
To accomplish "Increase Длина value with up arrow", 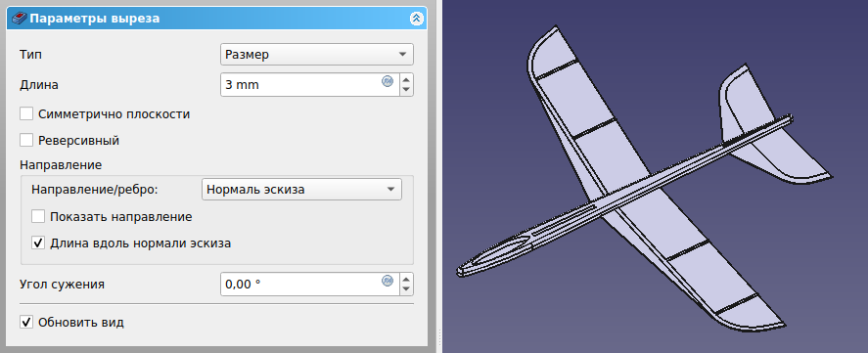I will 406,79.
